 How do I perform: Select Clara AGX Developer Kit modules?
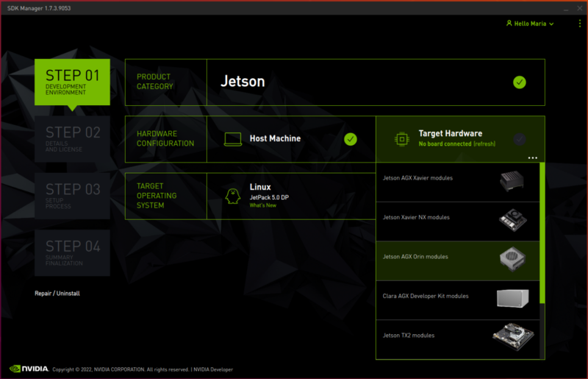pos(458,300)
